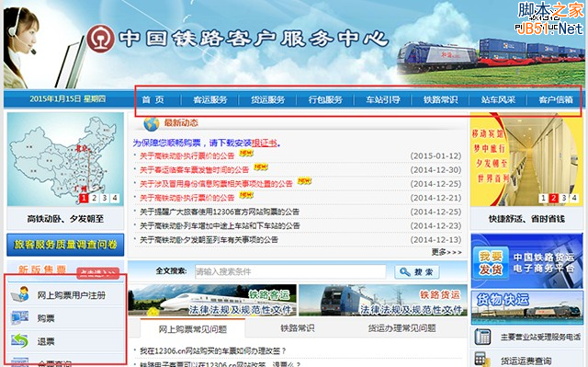Select slide 3 on the map carousel
Viewport: 588px width, 367px height.
(105, 198)
